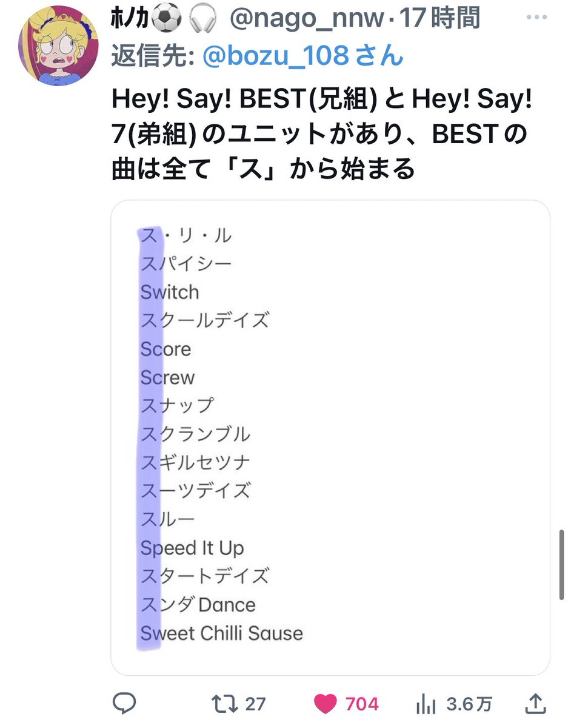
Task: Tap the retweet count 27
Action: pos(255,704)
